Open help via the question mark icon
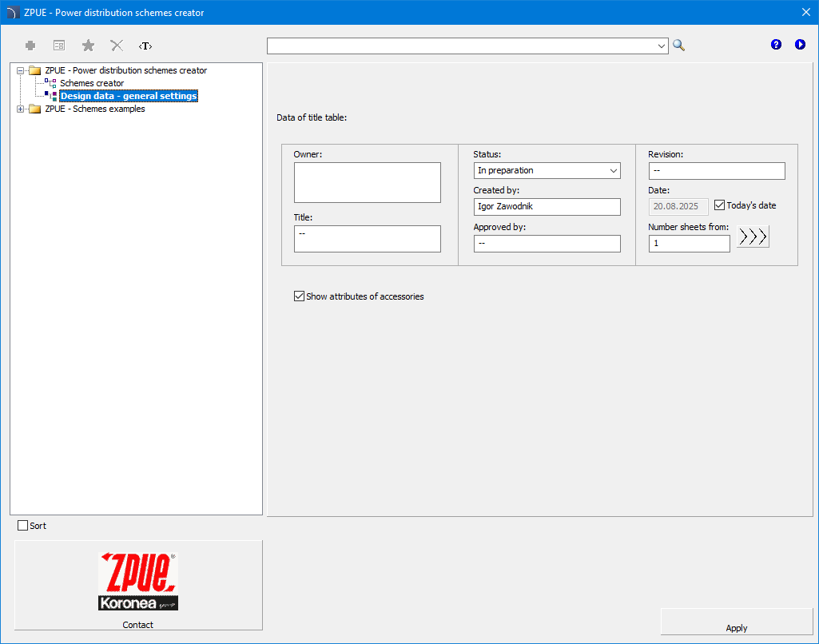This screenshot has width=819, height=644. [776, 45]
